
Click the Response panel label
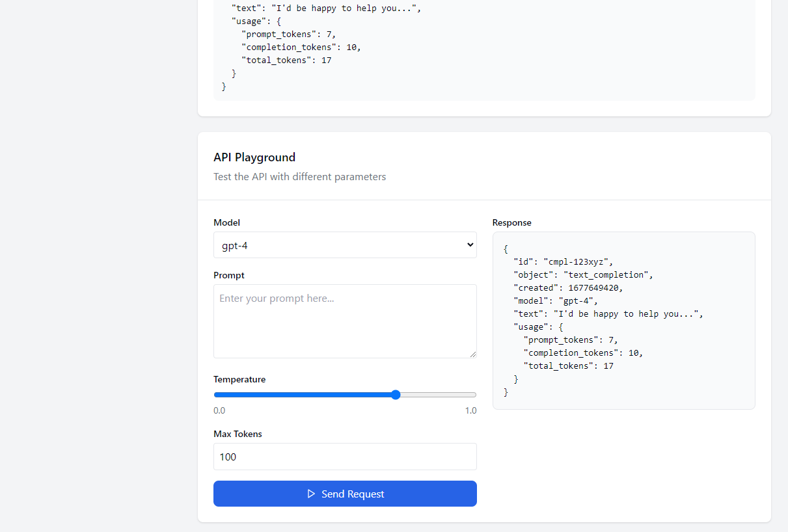511,222
